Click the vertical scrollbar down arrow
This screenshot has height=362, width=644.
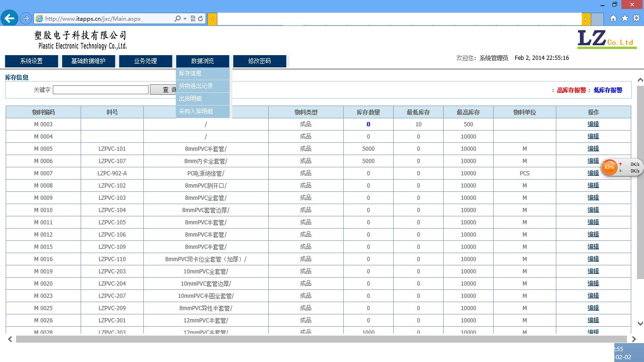(x=640, y=323)
